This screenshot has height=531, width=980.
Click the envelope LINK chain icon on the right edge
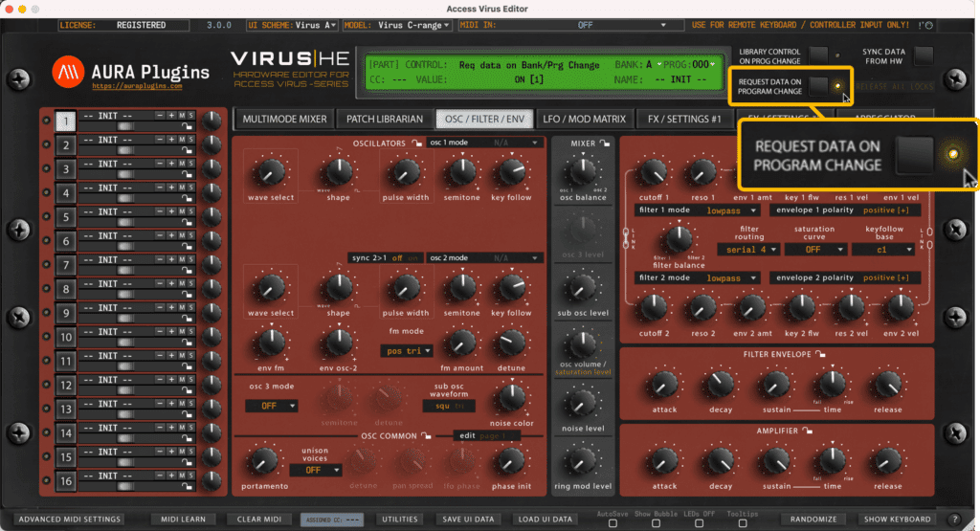coord(929,238)
